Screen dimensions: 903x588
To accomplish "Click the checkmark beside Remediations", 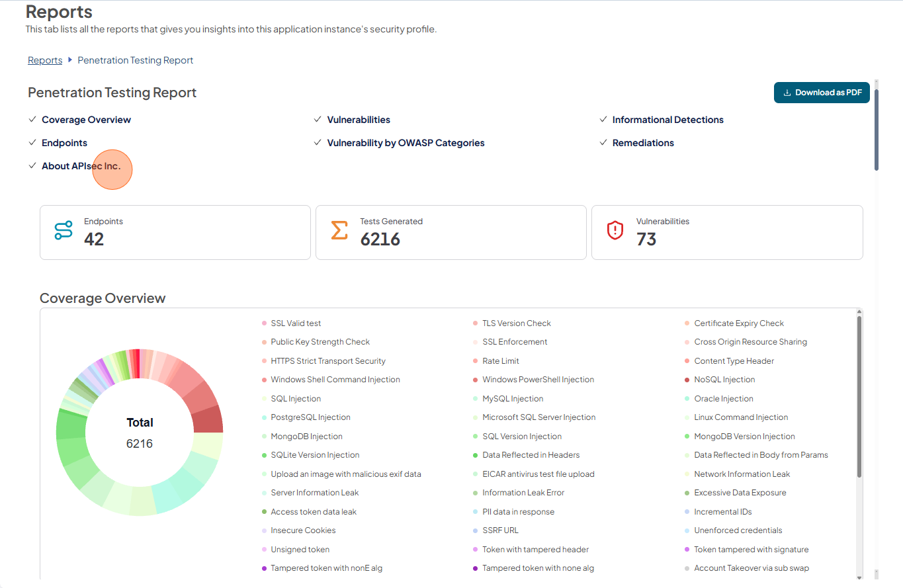I will [603, 143].
